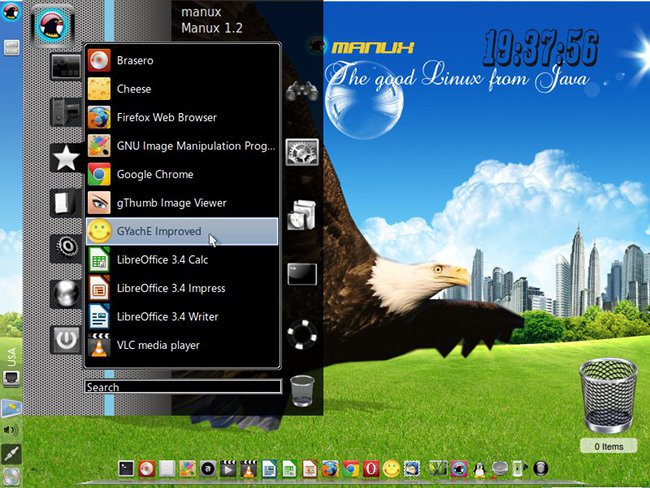Open terminal from the bottom dock

(x=126, y=469)
